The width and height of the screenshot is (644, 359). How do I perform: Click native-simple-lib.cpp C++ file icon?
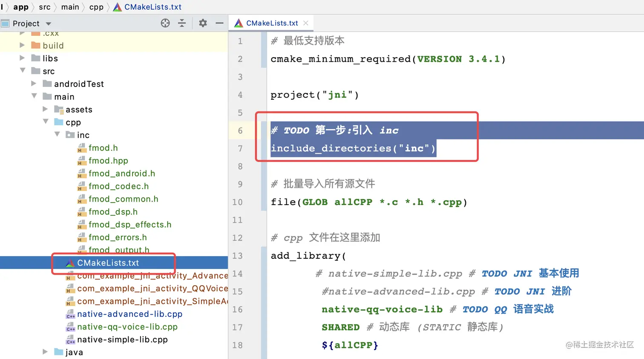coord(70,340)
